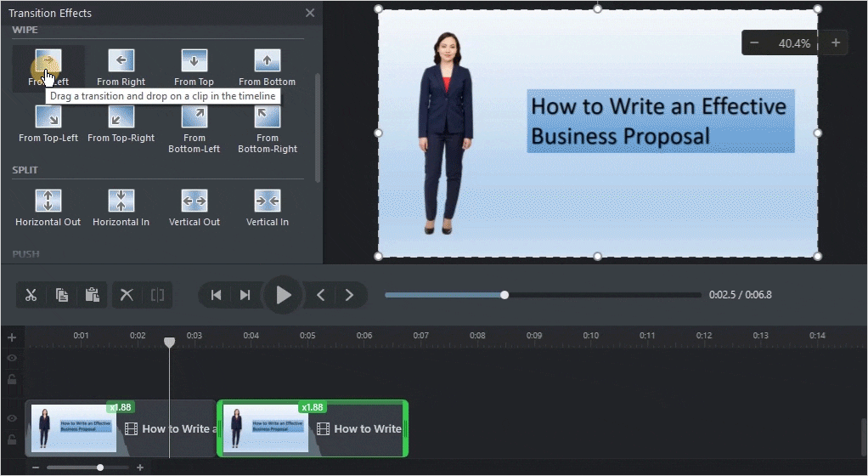868x476 pixels.
Task: Select the second clip thumbnail on timeline
Action: pyautogui.click(x=266, y=428)
